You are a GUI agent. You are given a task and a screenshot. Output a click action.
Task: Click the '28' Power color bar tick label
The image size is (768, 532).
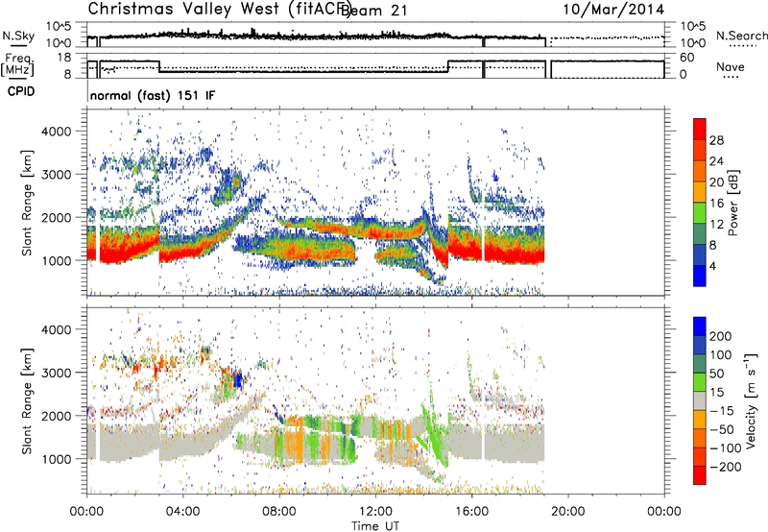point(716,140)
